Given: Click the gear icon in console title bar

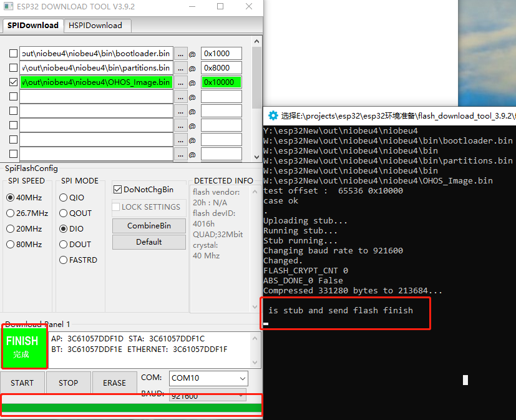Looking at the screenshot, I should (x=273, y=115).
